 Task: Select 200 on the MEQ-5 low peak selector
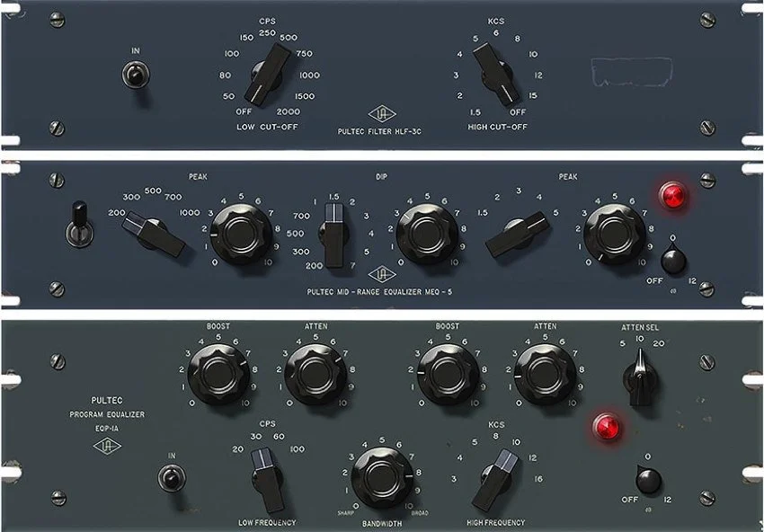[117, 213]
